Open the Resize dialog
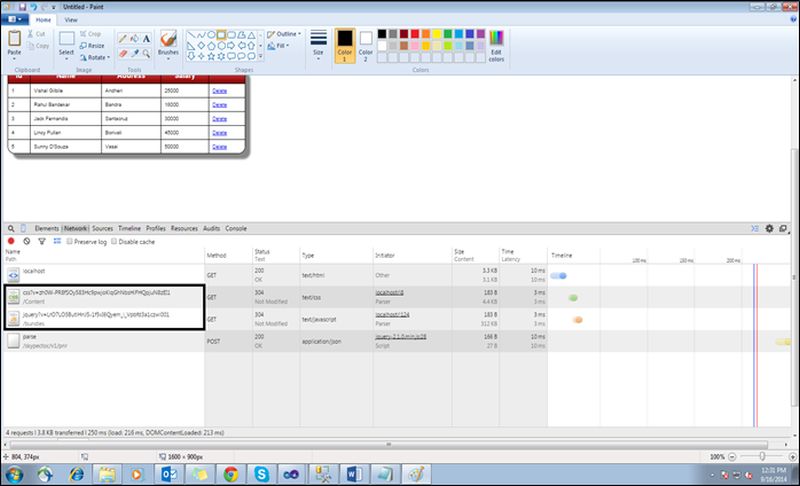The height and width of the screenshot is (486, 800). click(92, 45)
